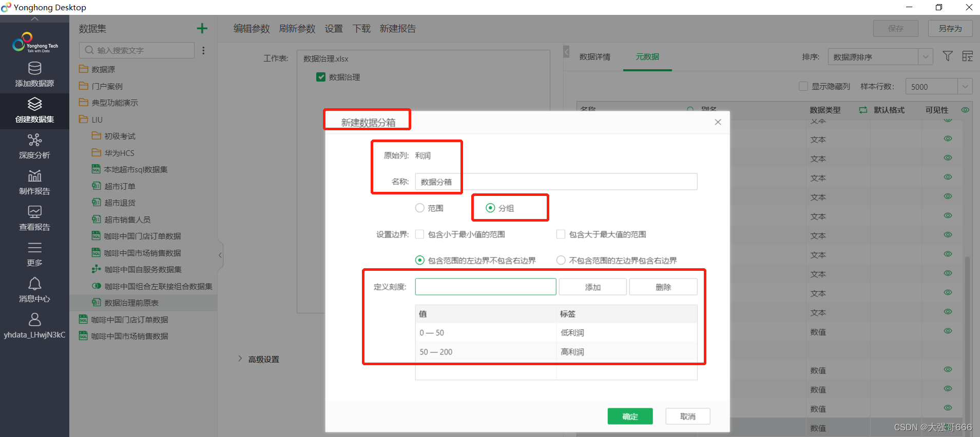This screenshot has width=980, height=437.
Task: Collapse the dataset panel with side arrow
Action: (x=220, y=255)
